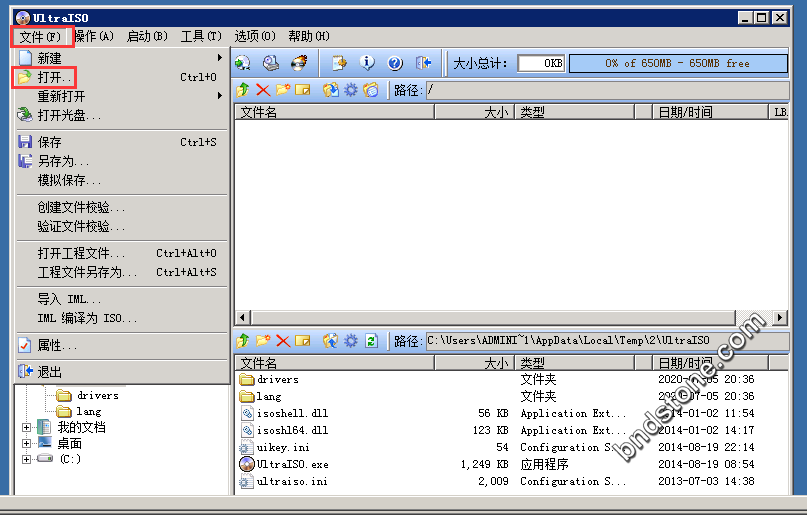Open the 工具(T) menu
This screenshot has height=515, width=807.
tap(201, 36)
